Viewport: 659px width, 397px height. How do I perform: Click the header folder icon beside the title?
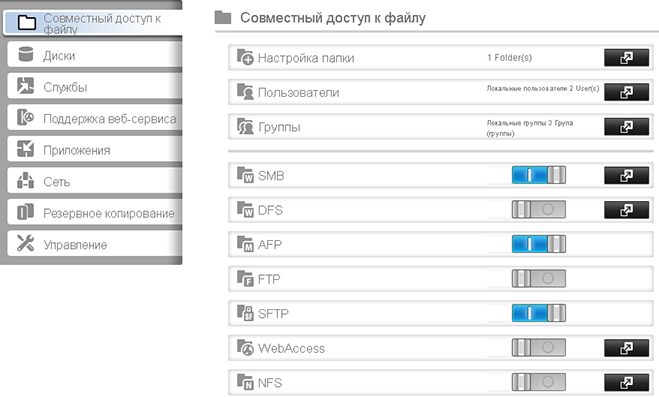tap(223, 17)
